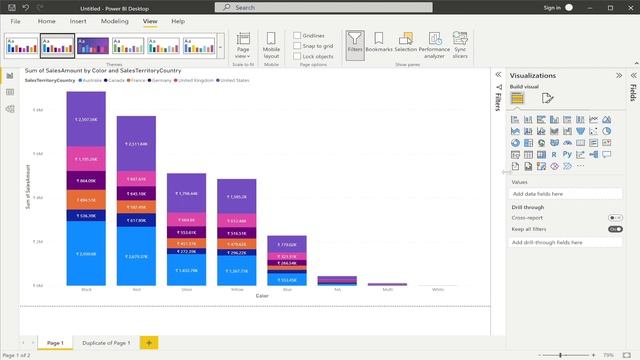The height and width of the screenshot is (360, 640).
Task: Open the Selection pane
Action: [405, 42]
